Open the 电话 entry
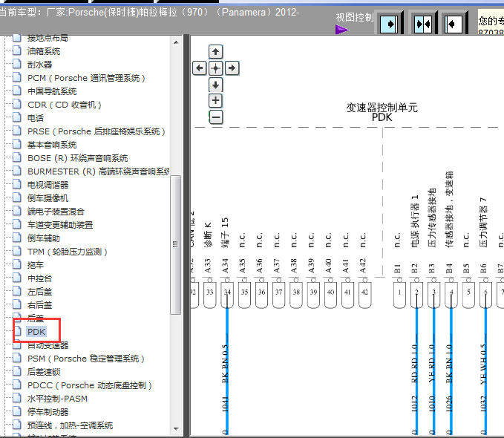504x438 pixels. [36, 118]
